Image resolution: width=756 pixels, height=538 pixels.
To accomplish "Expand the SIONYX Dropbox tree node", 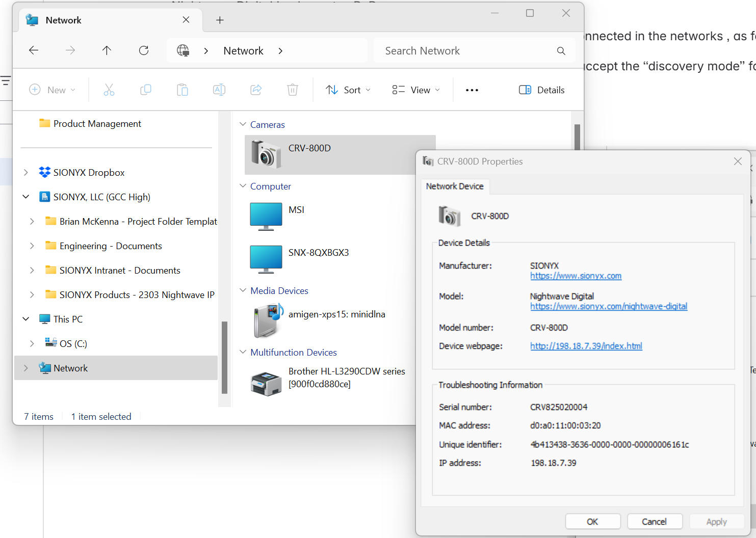I will click(x=26, y=173).
